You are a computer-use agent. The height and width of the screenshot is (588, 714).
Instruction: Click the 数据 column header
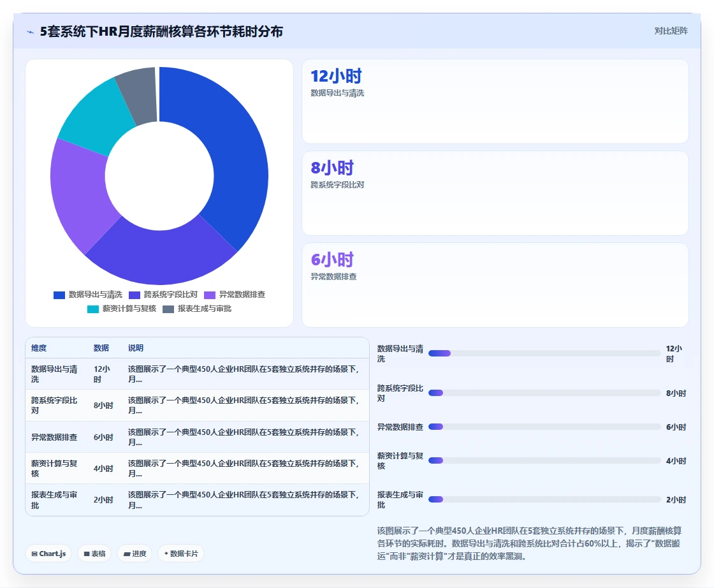(x=101, y=348)
